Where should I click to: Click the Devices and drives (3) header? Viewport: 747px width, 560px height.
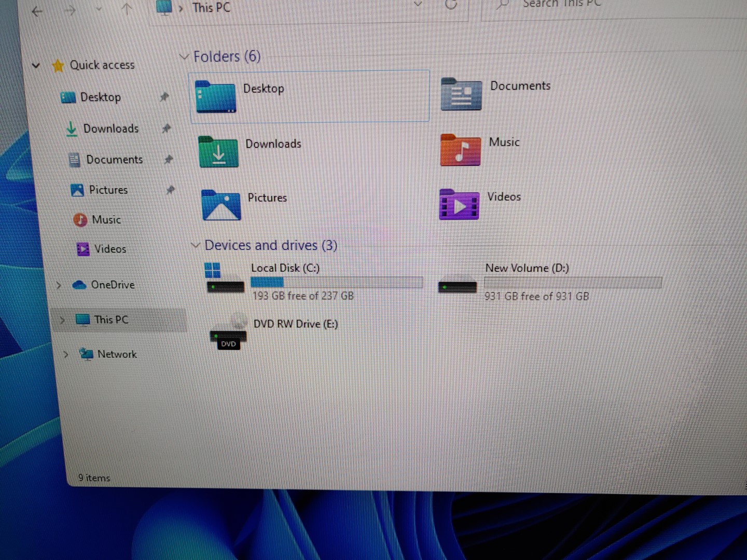point(271,245)
